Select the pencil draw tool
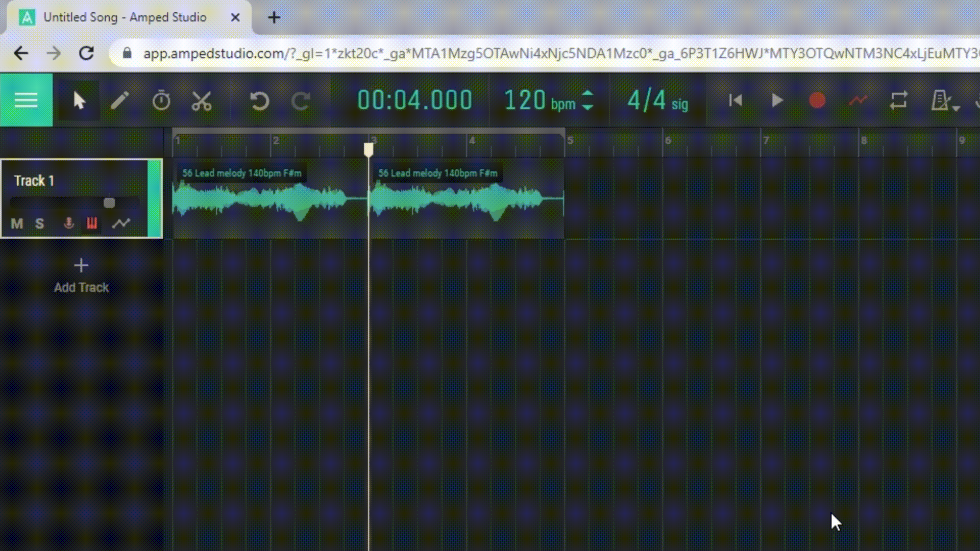This screenshot has width=980, height=551. pyautogui.click(x=120, y=101)
